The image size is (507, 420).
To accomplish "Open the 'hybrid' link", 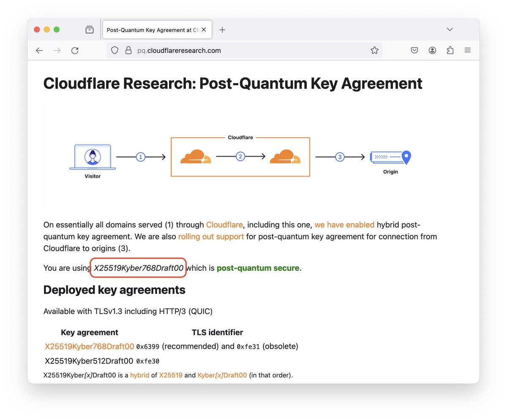I will pyautogui.click(x=139, y=375).
